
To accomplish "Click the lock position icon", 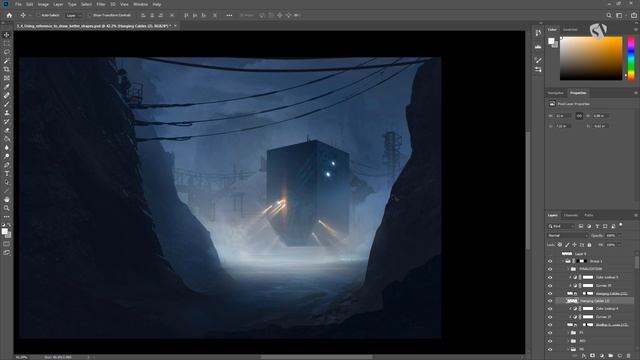I will pyautogui.click(x=574, y=245).
